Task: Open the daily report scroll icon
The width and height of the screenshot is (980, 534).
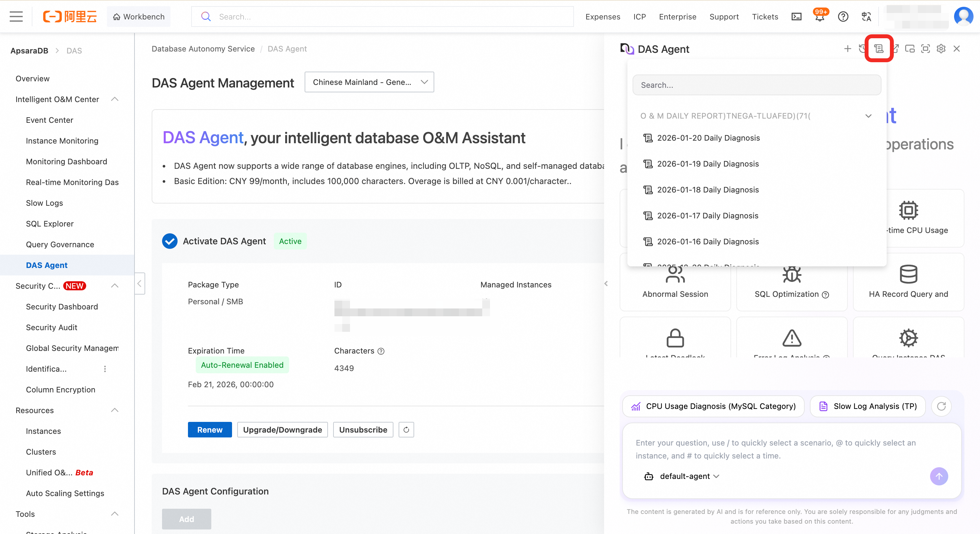Action: (x=879, y=49)
